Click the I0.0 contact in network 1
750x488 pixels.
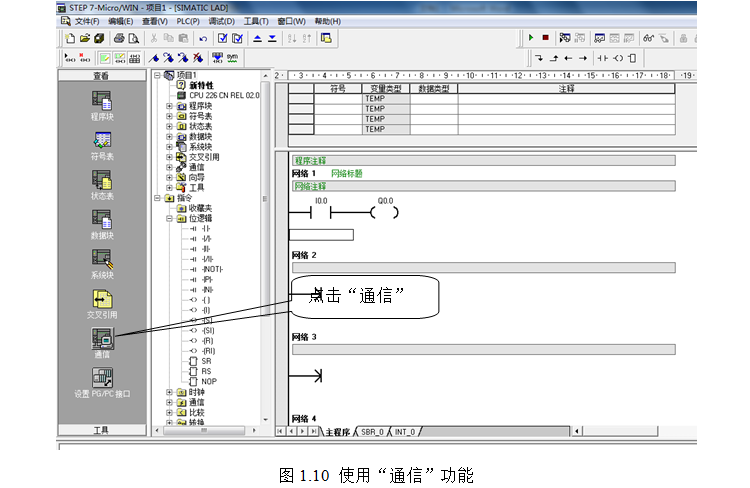[x=320, y=212]
